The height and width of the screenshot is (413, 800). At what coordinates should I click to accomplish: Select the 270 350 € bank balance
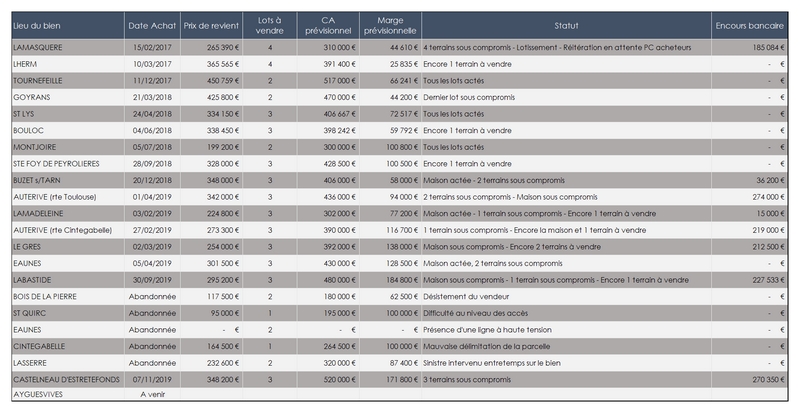[x=749, y=379]
